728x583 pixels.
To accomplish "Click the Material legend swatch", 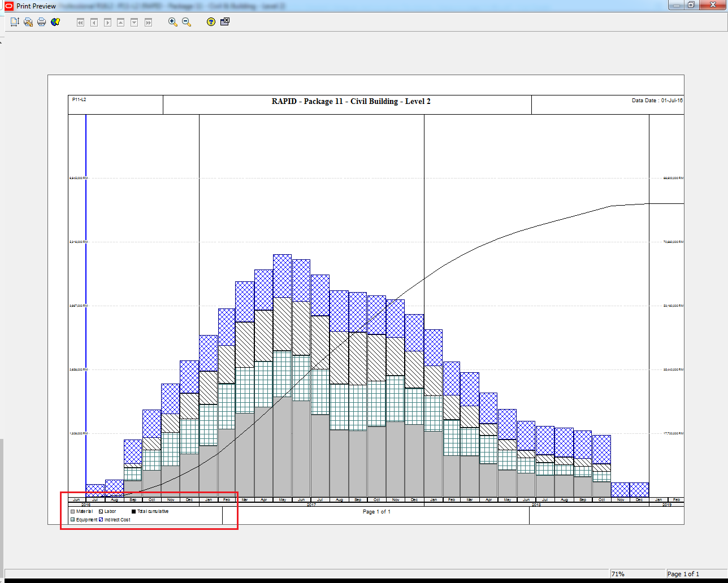I will [x=73, y=511].
